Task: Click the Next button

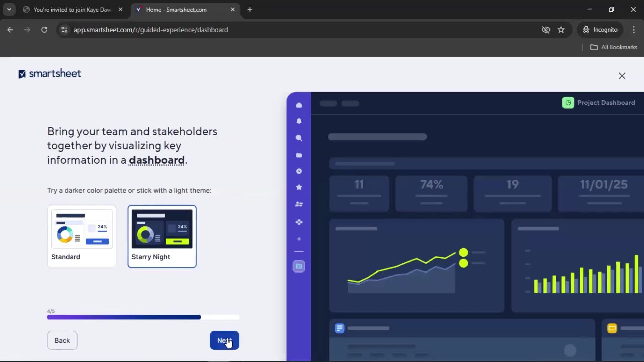Action: click(224, 340)
